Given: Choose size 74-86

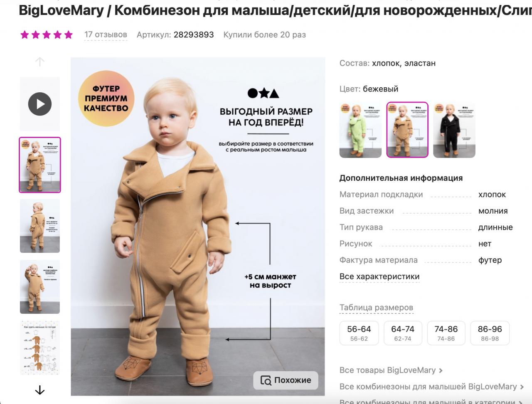Looking at the screenshot, I should [446, 333].
